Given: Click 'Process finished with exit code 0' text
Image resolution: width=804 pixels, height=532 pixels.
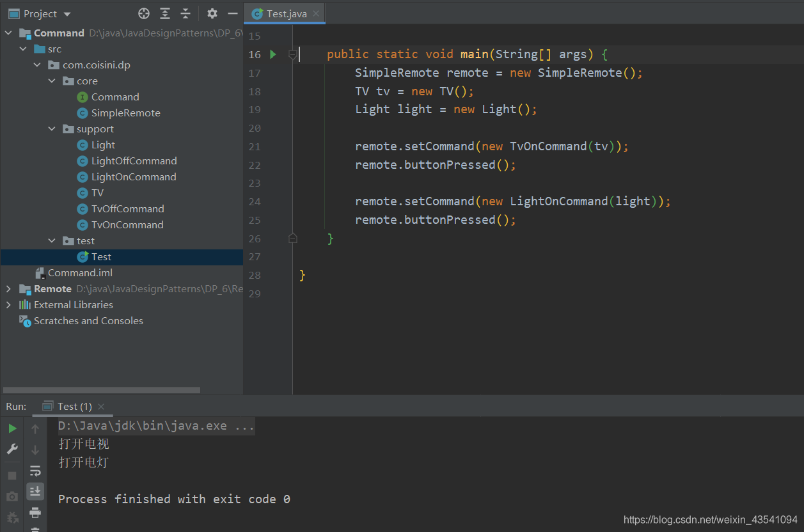Looking at the screenshot, I should [174, 499].
